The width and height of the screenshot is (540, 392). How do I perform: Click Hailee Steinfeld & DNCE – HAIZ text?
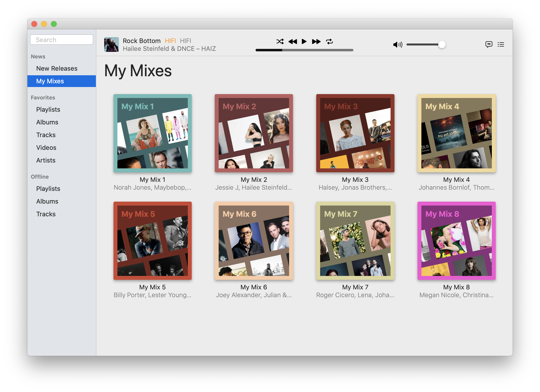(x=169, y=49)
